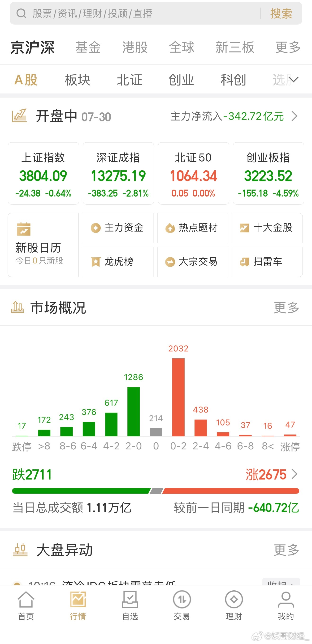Select the A股 sub-tab

point(26,80)
